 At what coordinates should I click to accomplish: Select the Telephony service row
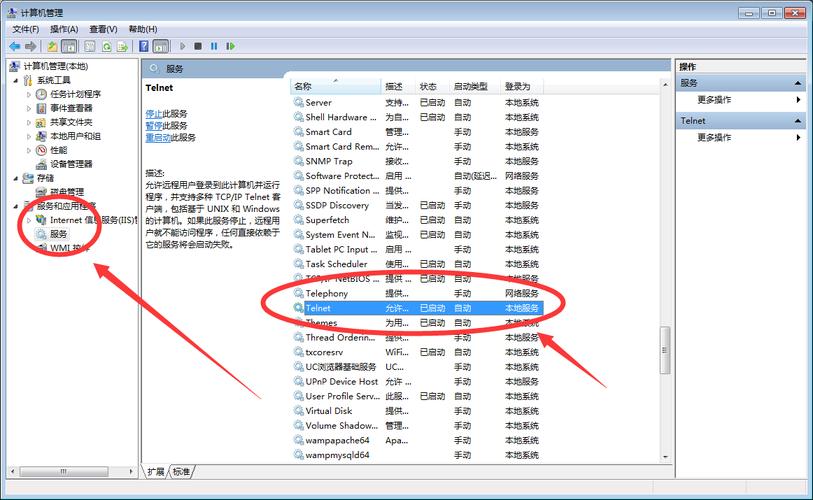tap(418, 294)
